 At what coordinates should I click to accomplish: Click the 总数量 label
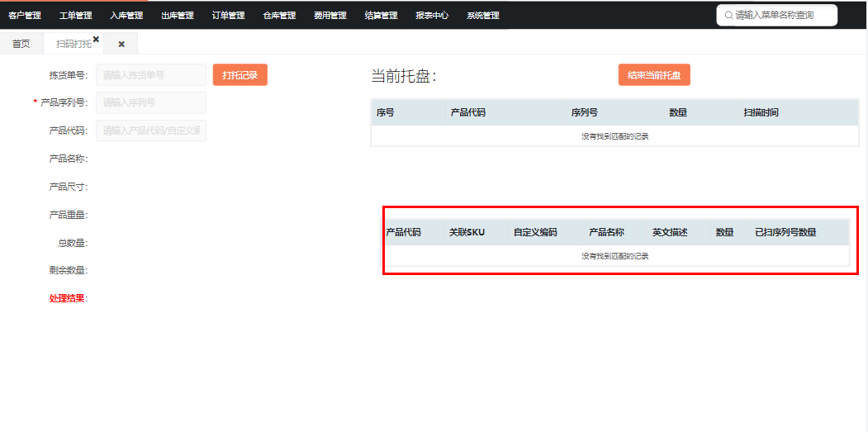(71, 243)
